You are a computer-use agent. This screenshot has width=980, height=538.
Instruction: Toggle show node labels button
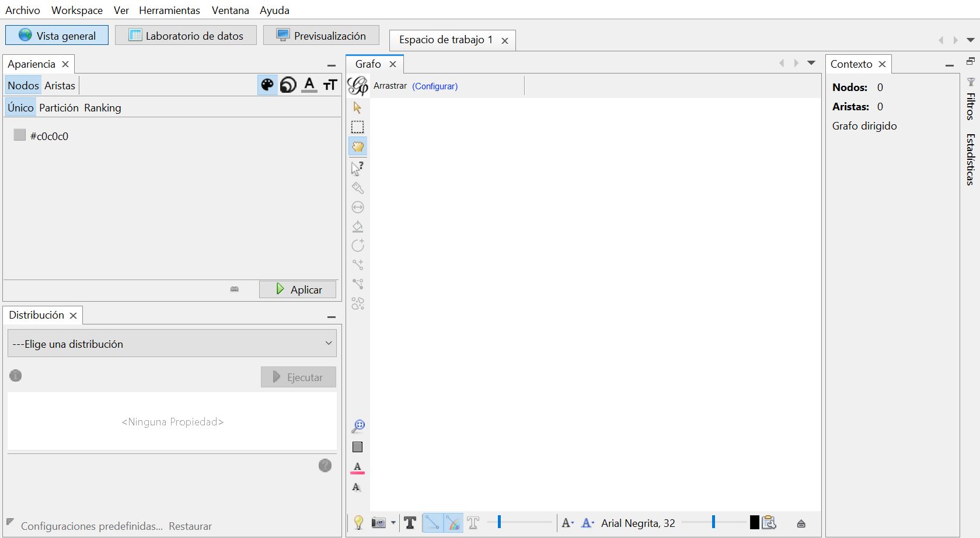pos(410,523)
